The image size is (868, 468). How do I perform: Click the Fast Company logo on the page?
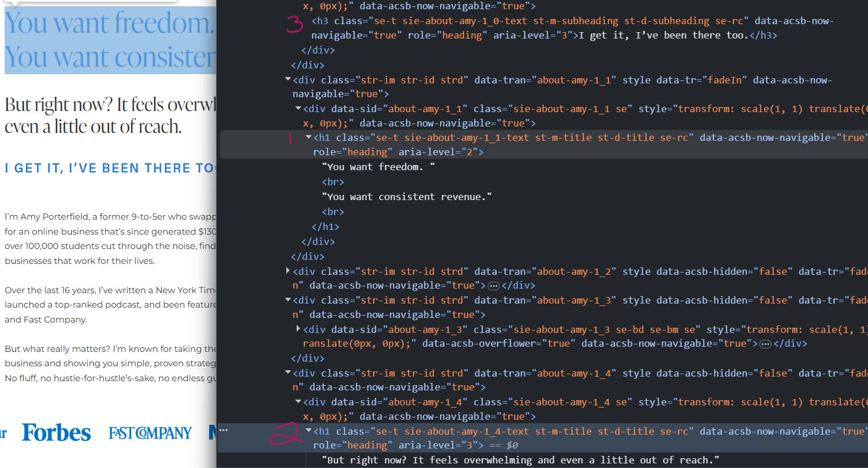(150, 433)
